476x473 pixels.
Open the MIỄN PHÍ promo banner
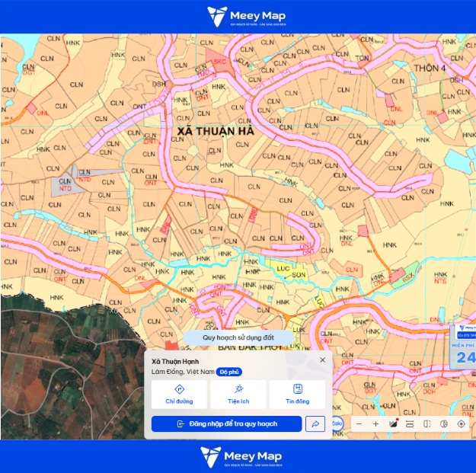click(463, 346)
